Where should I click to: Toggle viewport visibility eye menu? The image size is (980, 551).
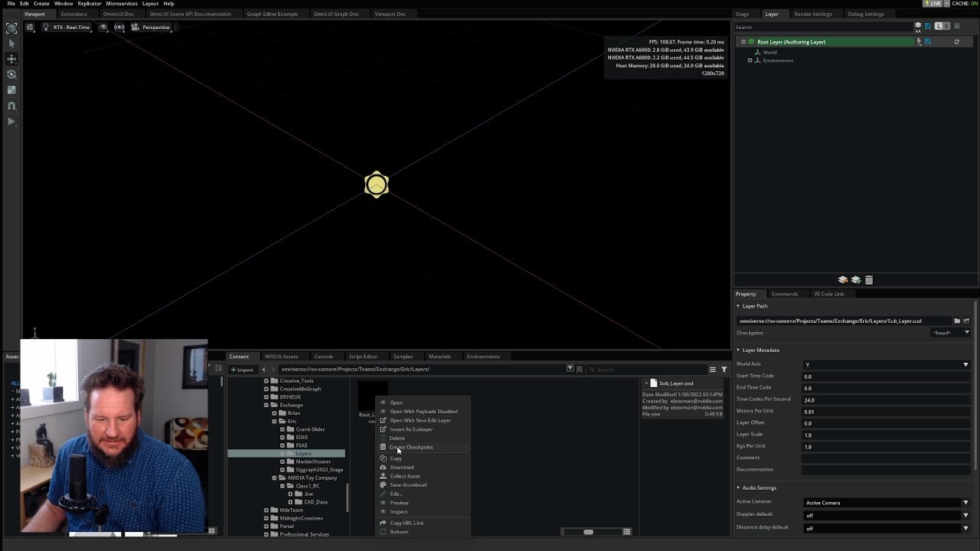[x=103, y=28]
